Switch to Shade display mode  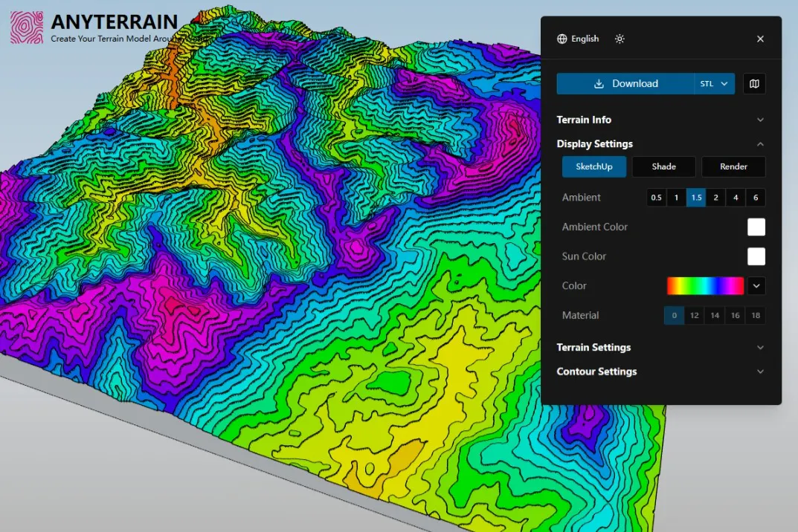tap(663, 167)
